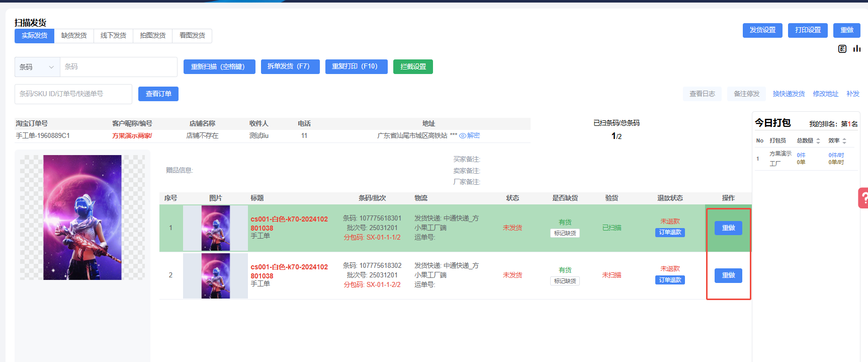Image resolution: width=868 pixels, height=362 pixels.
Task: Focus the 条码/SKU ID order search field
Action: pos(73,94)
